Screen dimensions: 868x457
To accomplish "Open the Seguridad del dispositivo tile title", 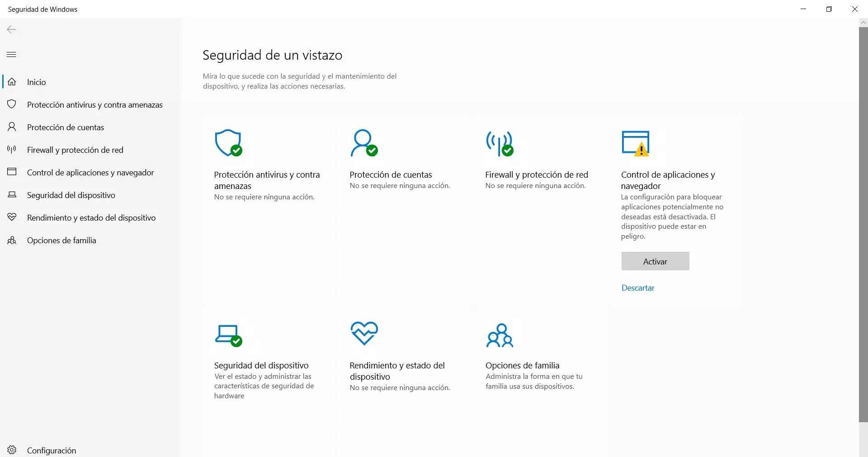I will pyautogui.click(x=261, y=365).
